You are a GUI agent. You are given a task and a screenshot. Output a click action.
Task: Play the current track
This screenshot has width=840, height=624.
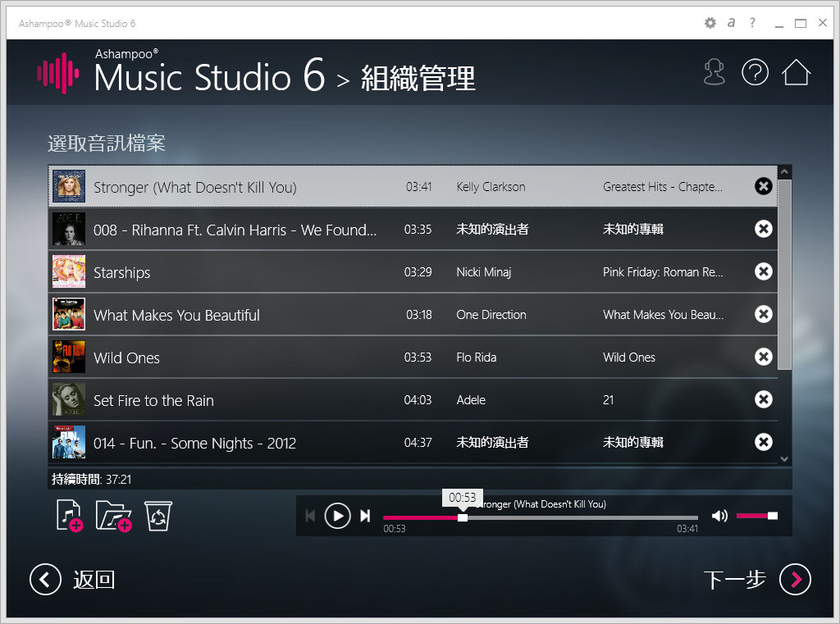tap(337, 516)
